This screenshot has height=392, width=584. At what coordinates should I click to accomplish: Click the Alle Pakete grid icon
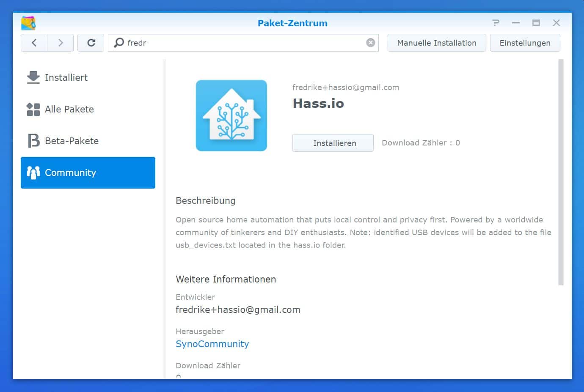[x=33, y=109]
